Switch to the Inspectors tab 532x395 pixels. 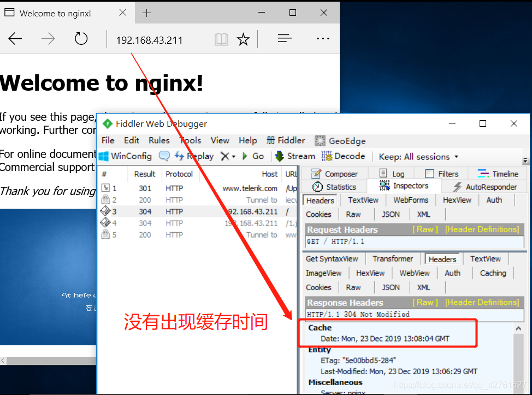tap(404, 186)
